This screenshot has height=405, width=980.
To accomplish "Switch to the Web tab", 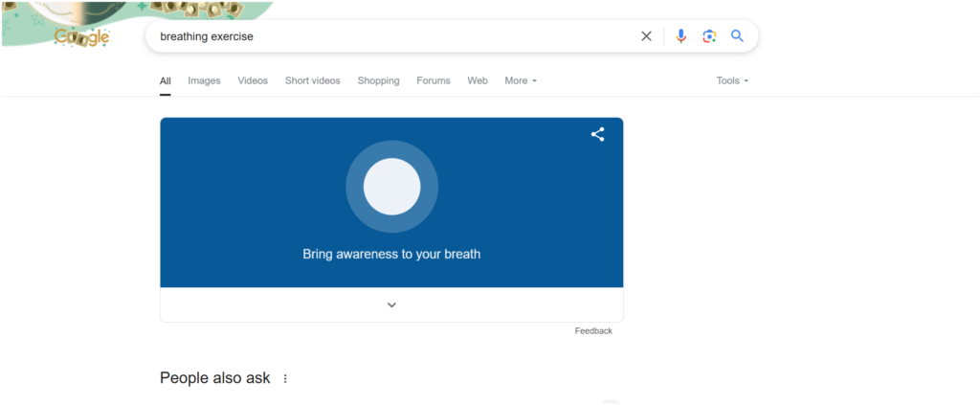I will [x=478, y=80].
